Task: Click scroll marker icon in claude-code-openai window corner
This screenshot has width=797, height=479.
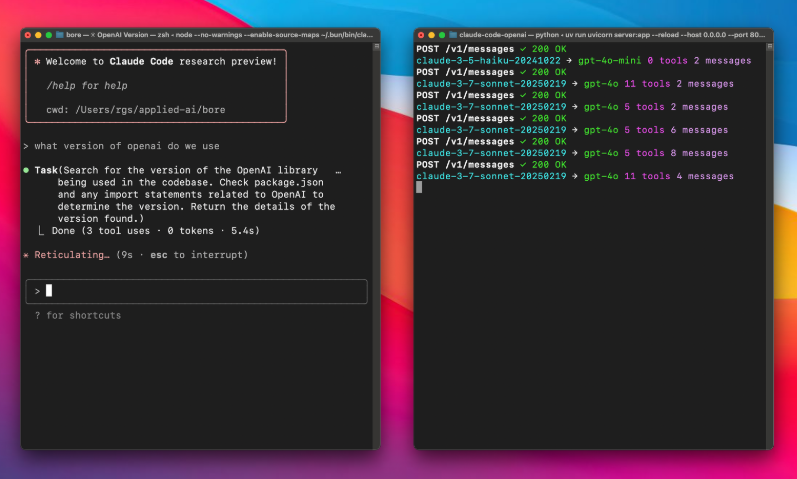Action: (x=770, y=46)
